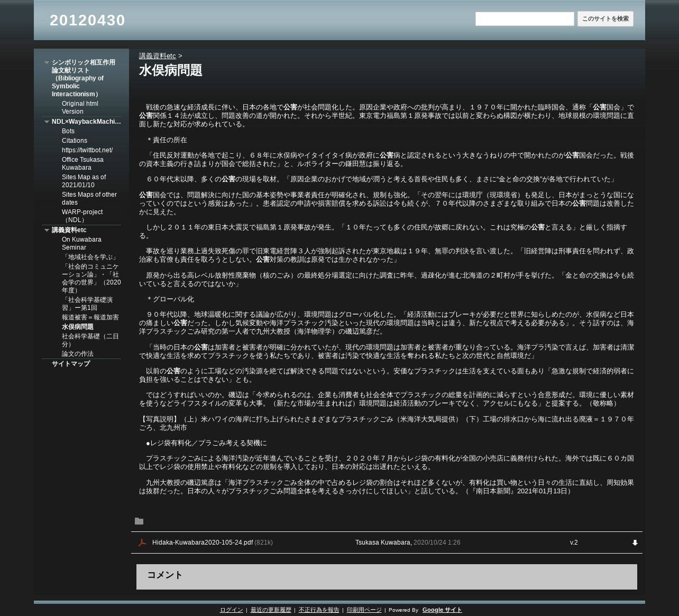
Task: Open the 講義資料etc breadcrumb link
Action: [x=158, y=56]
